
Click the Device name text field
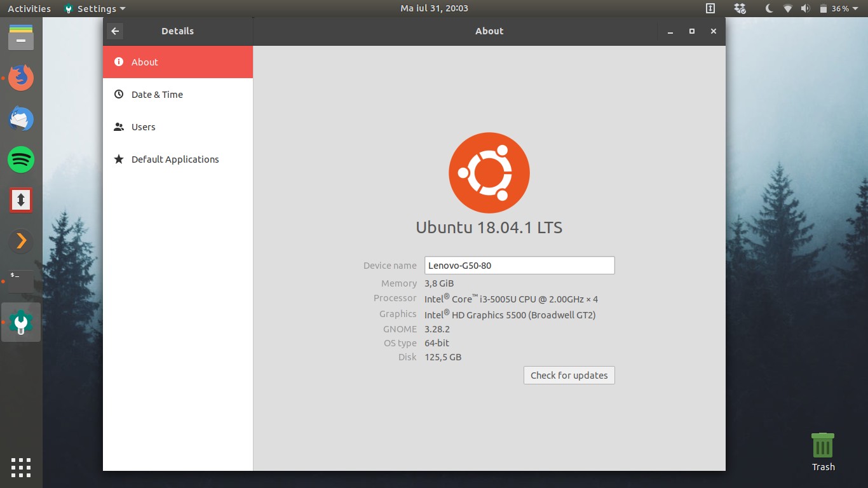point(519,266)
